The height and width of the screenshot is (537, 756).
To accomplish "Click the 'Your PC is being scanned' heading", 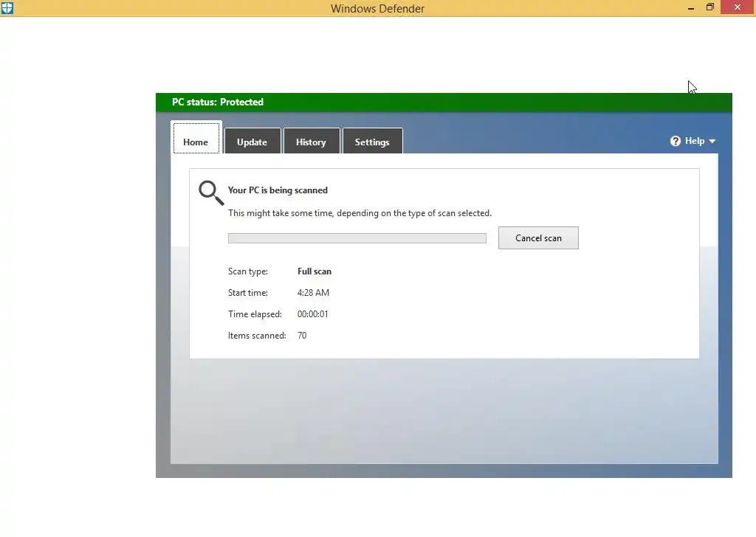I will (278, 190).
